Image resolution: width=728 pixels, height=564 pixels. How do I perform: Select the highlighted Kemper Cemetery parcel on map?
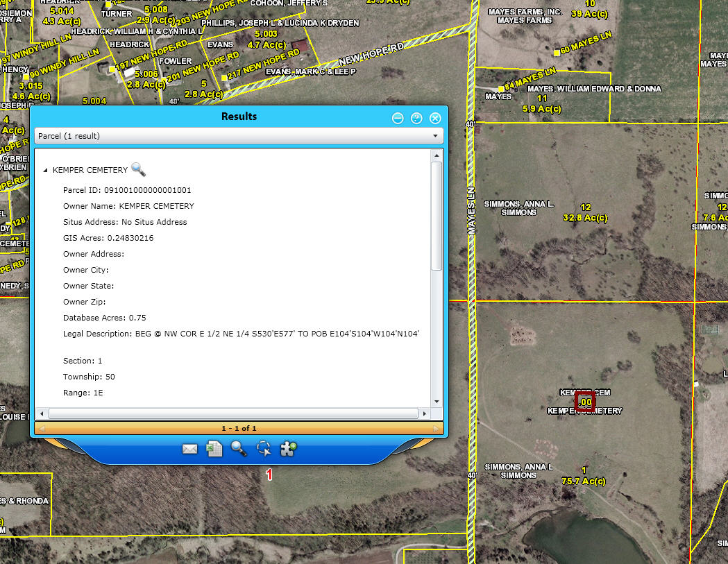(586, 402)
